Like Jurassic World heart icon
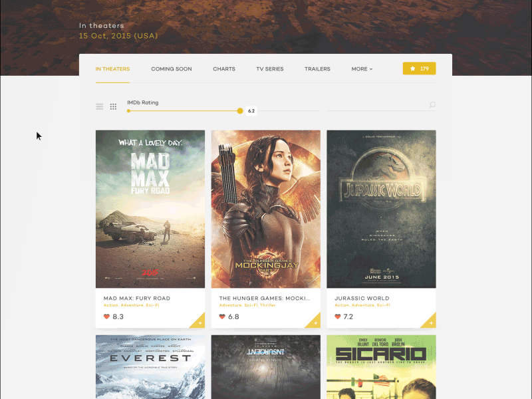 tap(338, 317)
